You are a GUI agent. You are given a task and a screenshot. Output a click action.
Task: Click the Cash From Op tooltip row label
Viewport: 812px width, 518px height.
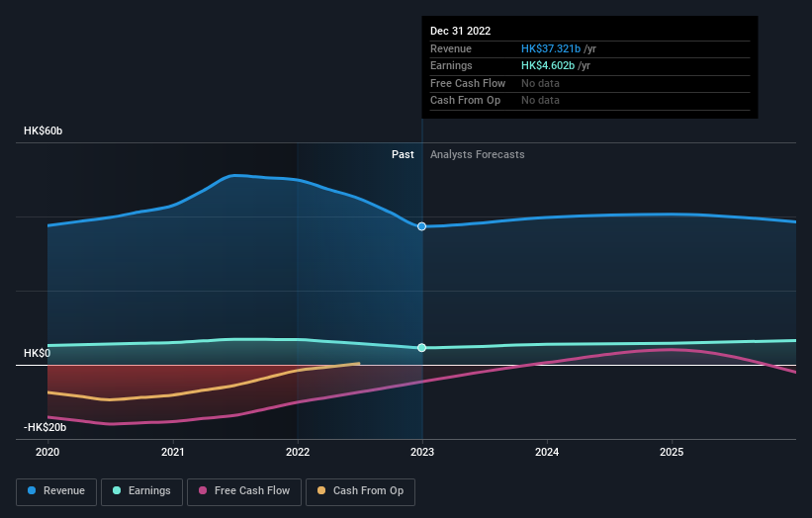coord(465,101)
